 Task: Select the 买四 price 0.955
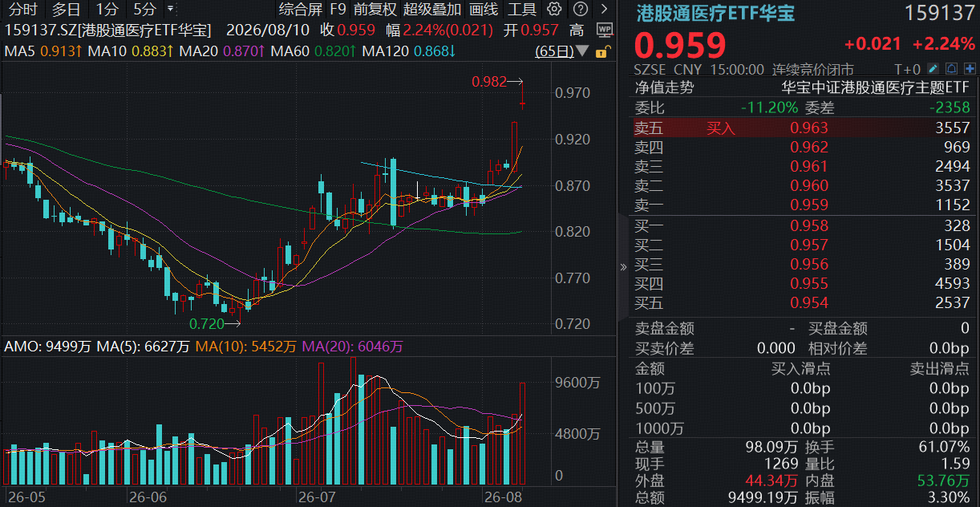(x=809, y=283)
